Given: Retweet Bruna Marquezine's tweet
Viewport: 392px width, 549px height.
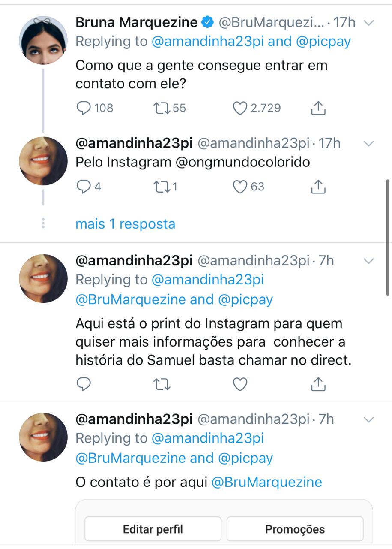Looking at the screenshot, I should [x=162, y=108].
